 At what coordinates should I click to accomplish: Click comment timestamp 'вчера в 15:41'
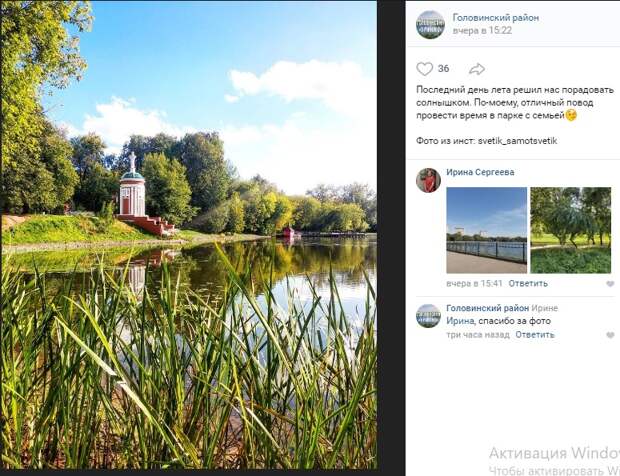pyautogui.click(x=474, y=283)
